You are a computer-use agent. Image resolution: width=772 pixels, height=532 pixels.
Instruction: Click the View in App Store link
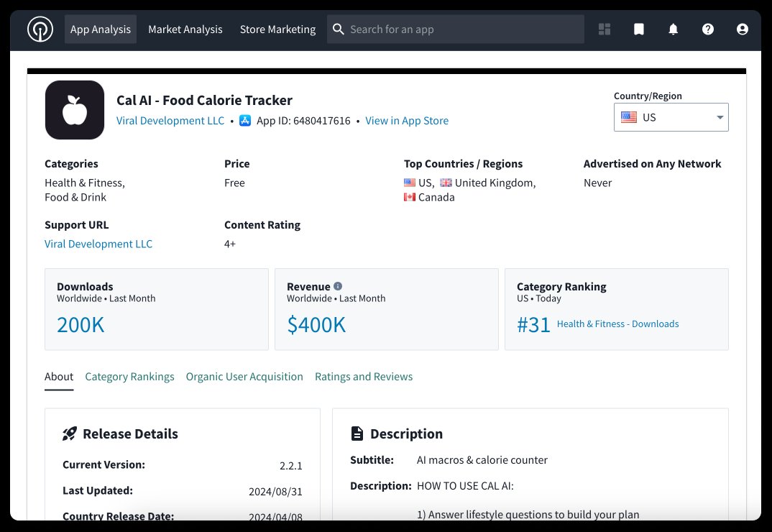point(407,121)
